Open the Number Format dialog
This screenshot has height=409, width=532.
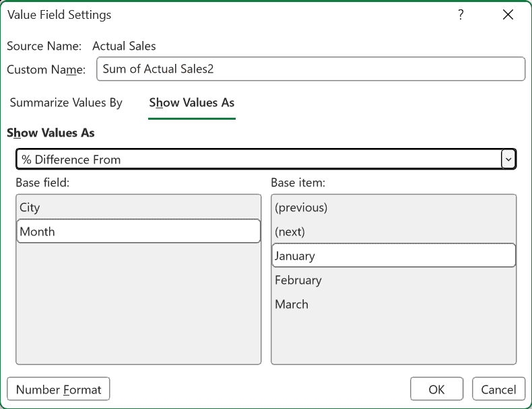(59, 389)
